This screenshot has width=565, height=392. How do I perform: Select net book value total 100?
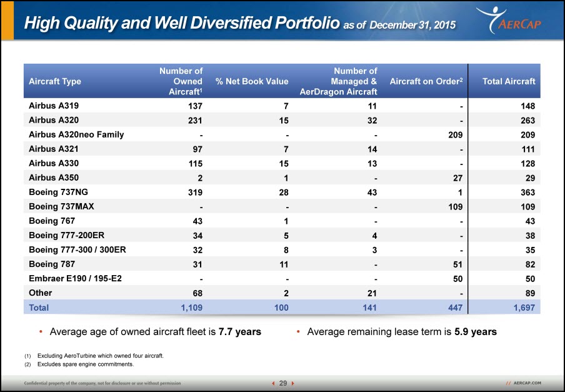(x=281, y=308)
